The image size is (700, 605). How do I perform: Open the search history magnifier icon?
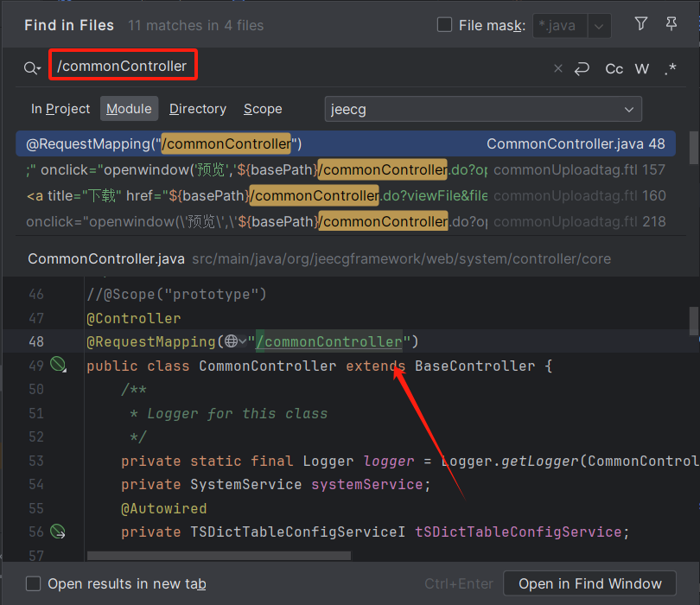32,68
